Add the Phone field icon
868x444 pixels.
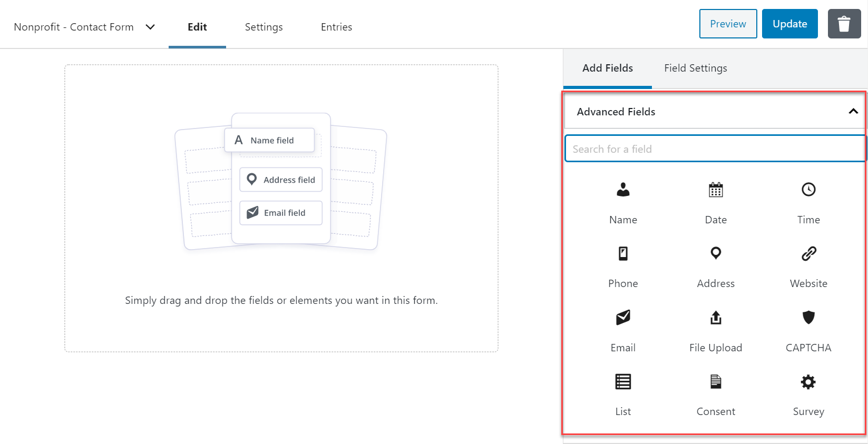pos(623,254)
